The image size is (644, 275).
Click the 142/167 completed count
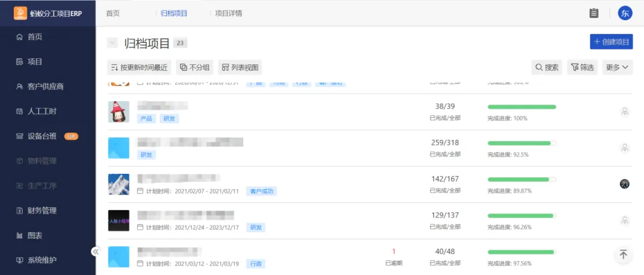[x=445, y=179]
